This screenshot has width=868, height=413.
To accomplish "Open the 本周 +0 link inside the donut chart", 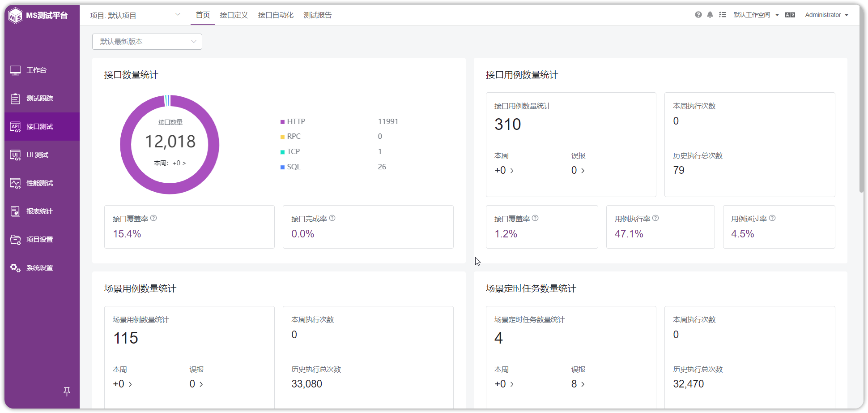I will (x=170, y=163).
